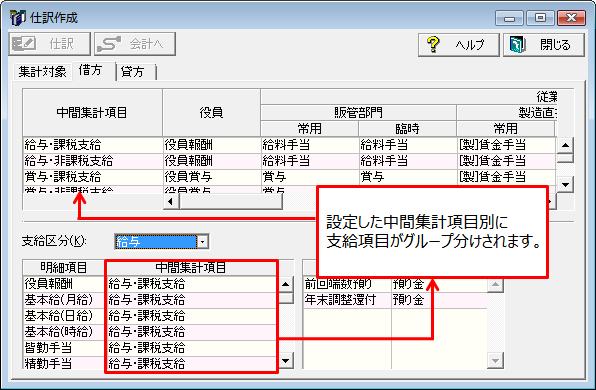Minimize the 仕訳作成 window
The height and width of the screenshot is (390, 596).
509,18
